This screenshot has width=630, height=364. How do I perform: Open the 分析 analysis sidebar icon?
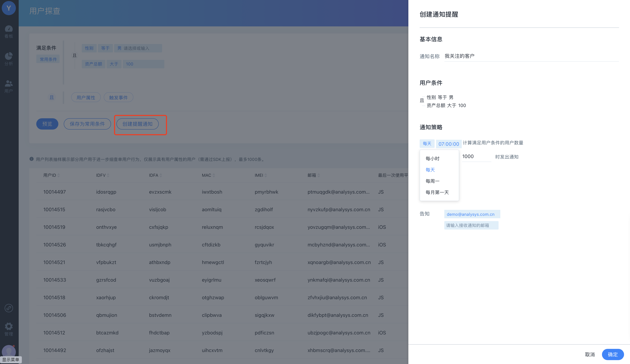(9, 59)
